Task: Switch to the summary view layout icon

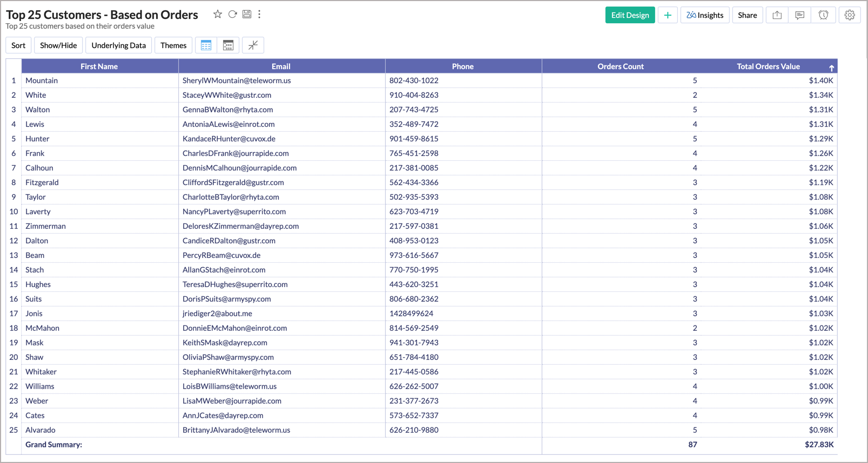Action: 228,45
